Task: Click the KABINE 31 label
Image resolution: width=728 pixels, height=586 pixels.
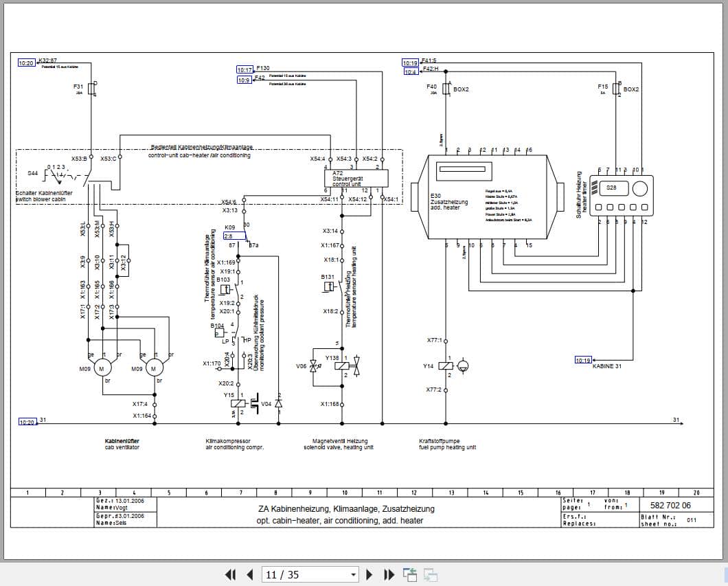Action: [x=607, y=366]
